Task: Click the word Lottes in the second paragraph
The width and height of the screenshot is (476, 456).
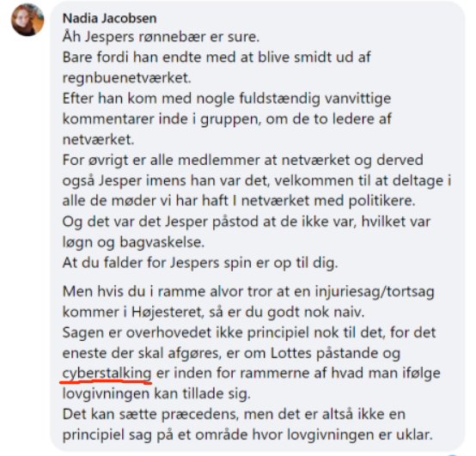Action: [x=290, y=353]
